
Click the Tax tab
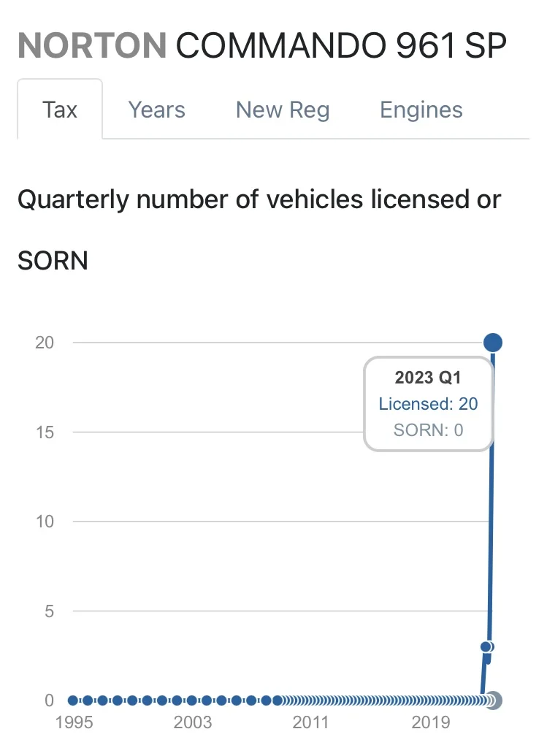coord(60,110)
